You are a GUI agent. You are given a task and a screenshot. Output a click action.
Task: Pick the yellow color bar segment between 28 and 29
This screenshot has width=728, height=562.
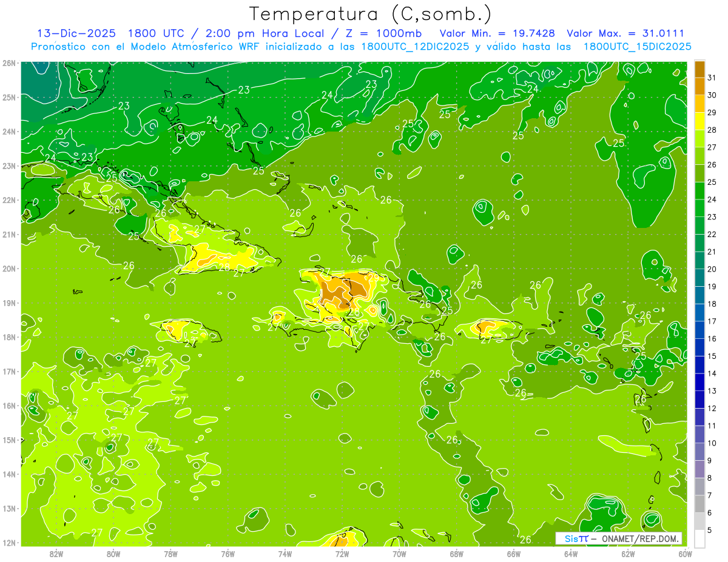pos(699,121)
